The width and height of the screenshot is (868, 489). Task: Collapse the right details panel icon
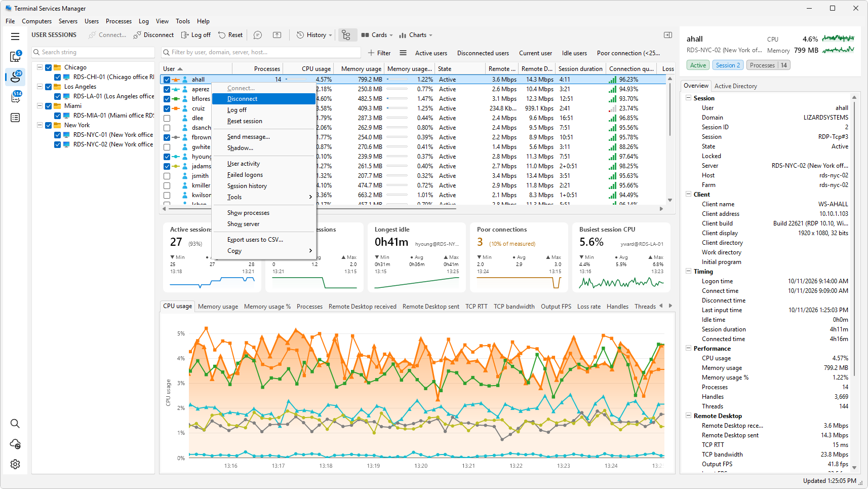[668, 35]
